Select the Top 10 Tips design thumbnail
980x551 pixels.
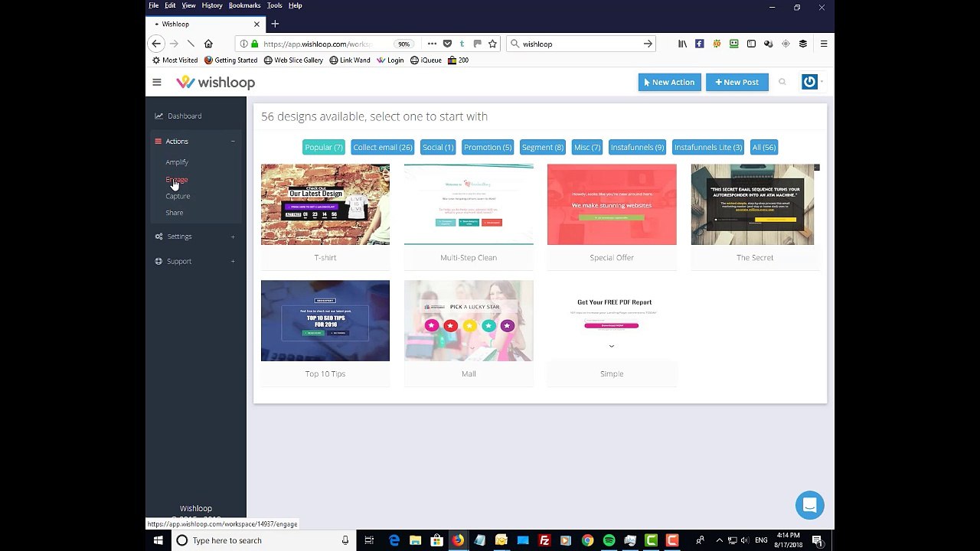tap(325, 321)
